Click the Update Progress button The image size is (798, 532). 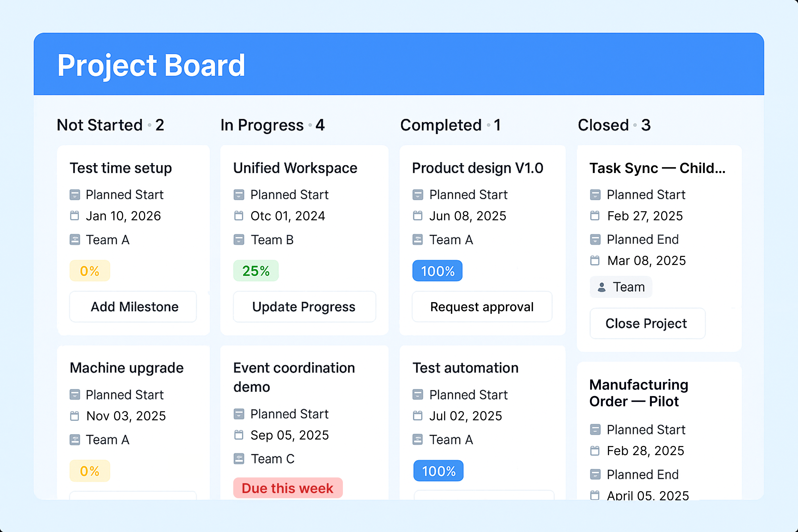[304, 307]
